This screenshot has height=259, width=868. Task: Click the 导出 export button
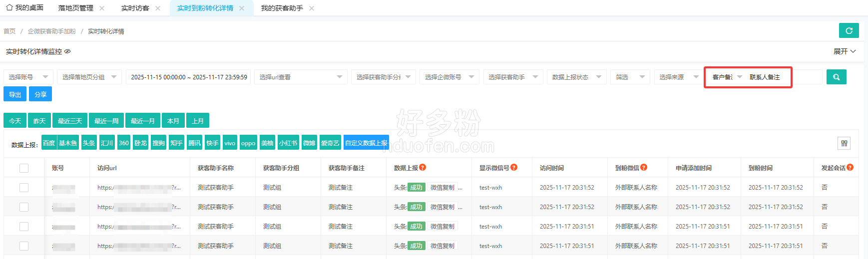[x=15, y=94]
